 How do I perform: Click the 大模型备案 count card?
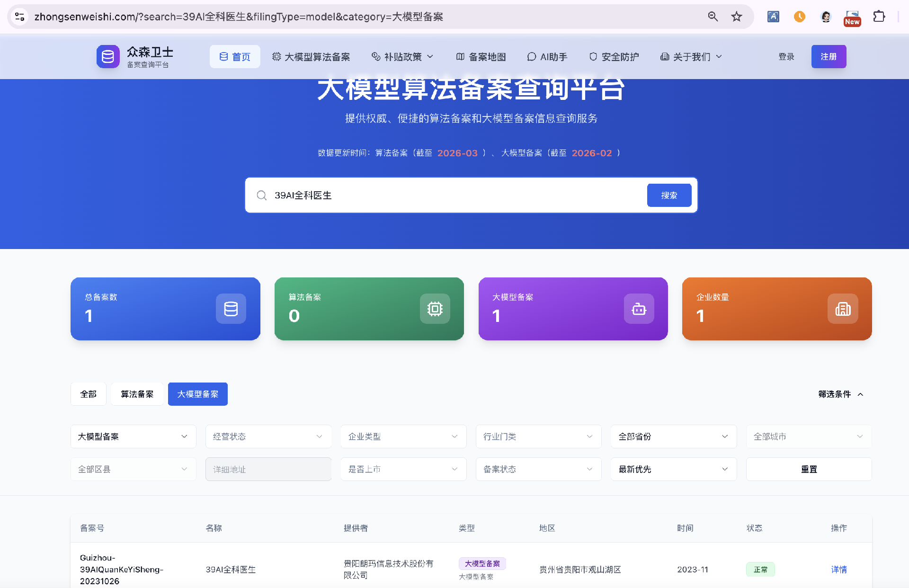[x=573, y=309]
